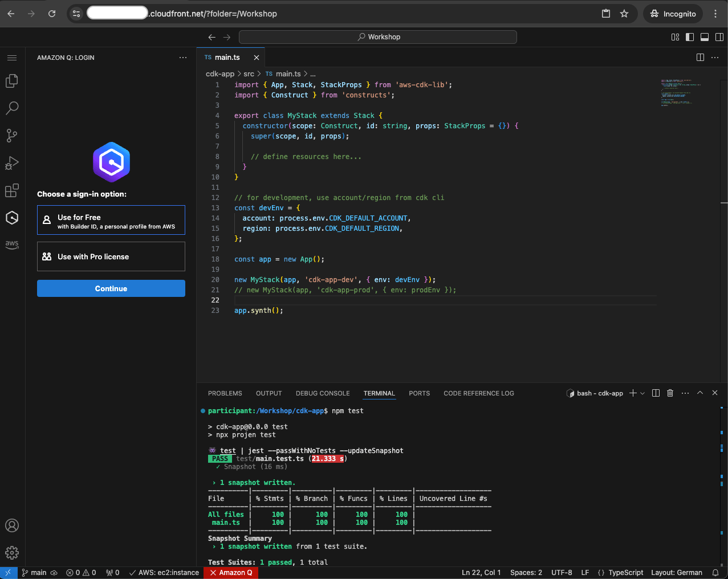Bookmark this page with star icon
The image size is (728, 579).
point(624,14)
